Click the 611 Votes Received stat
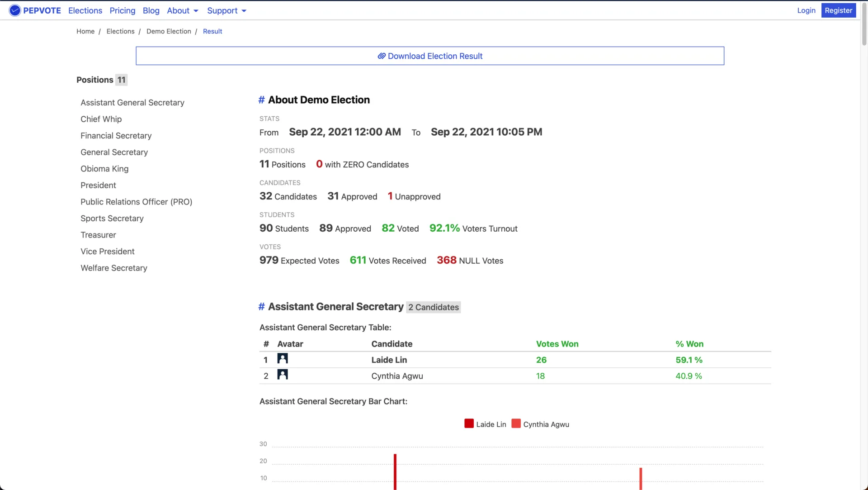Image resolution: width=868 pixels, height=490 pixels. (x=388, y=261)
